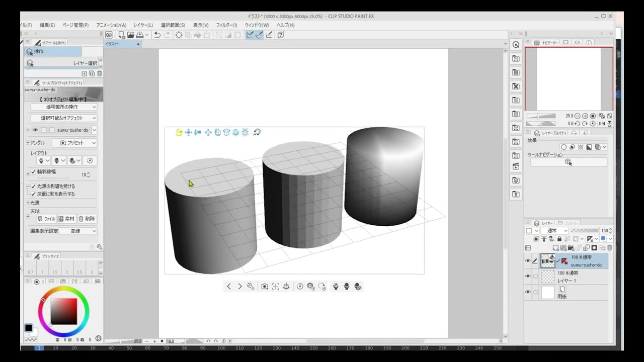This screenshot has height=362, width=644.
Task: Switch to the イラスト document tab
Action: (122, 44)
